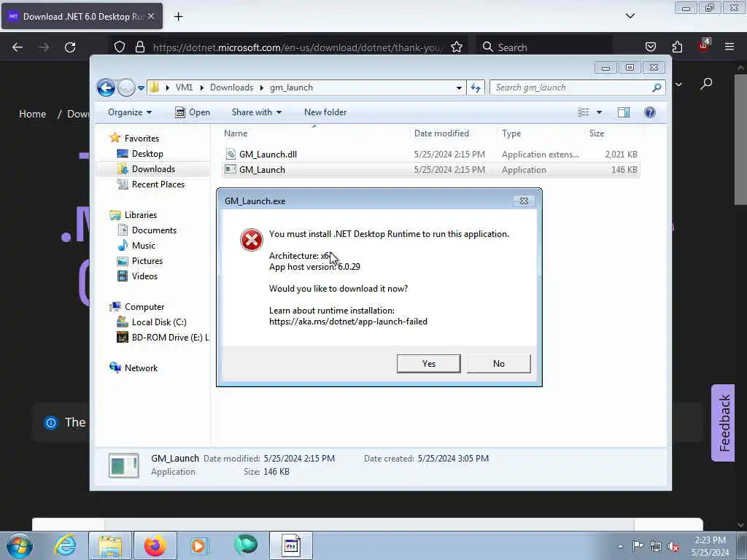The width and height of the screenshot is (747, 560).
Task: Open Explorer recent locations dropdown arrow
Action: 141,87
